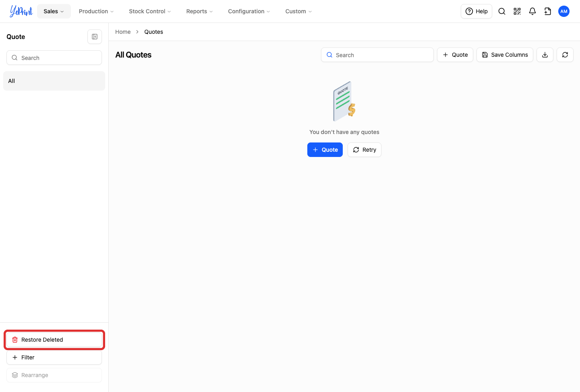The height and width of the screenshot is (392, 580).
Task: Focus the All Quotes search box
Action: pos(377,55)
